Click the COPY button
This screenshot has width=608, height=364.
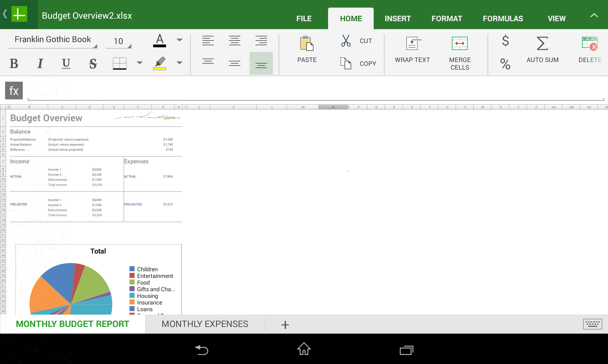coord(367,64)
